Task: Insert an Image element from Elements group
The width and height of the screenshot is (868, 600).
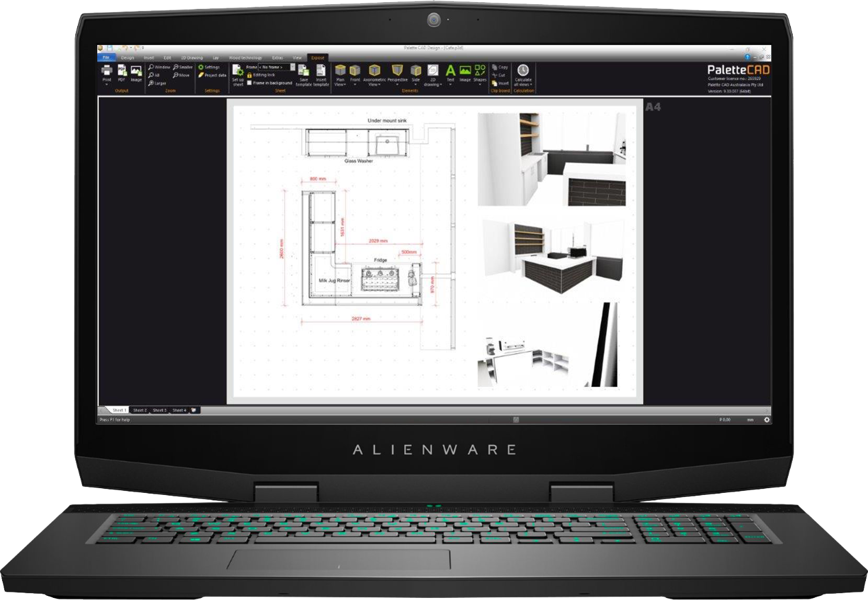Action: pyautogui.click(x=465, y=73)
